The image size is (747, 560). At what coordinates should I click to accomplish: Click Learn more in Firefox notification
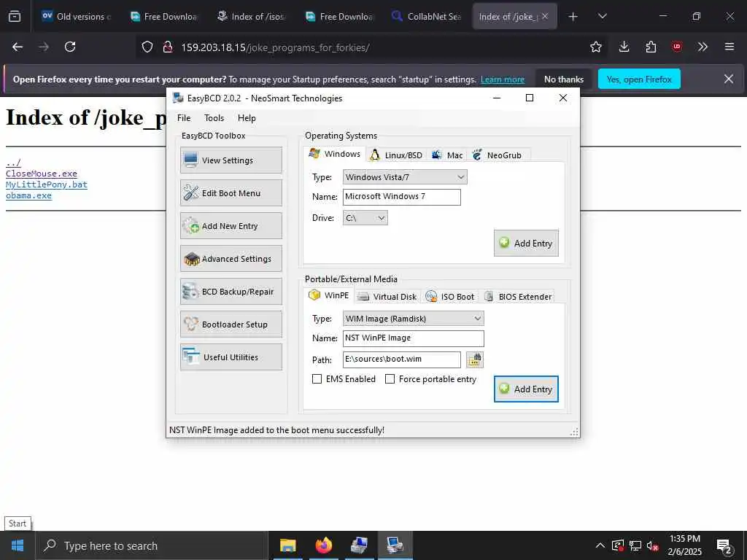[x=503, y=79]
